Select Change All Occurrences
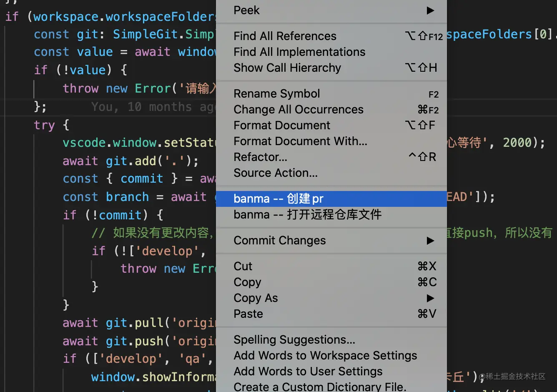 (x=331, y=109)
